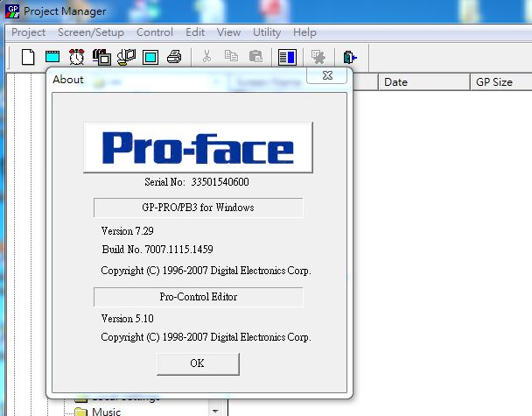
Task: Click the exit door toolbar icon
Action: pos(350,57)
